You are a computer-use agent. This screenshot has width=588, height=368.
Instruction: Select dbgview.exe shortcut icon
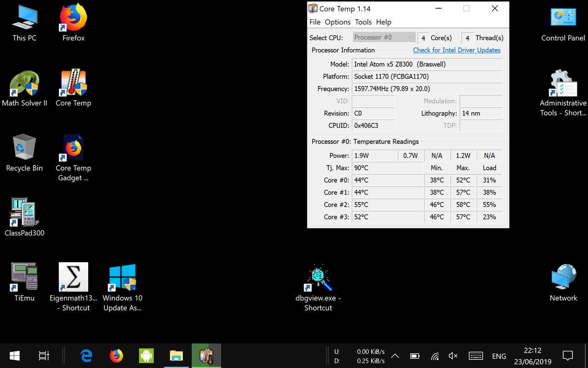pos(318,287)
